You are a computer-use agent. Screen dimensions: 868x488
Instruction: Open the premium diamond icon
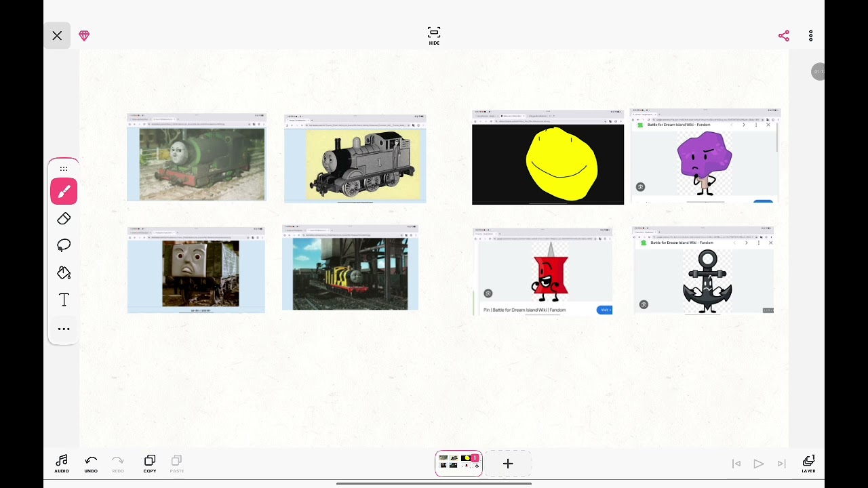pyautogui.click(x=84, y=36)
